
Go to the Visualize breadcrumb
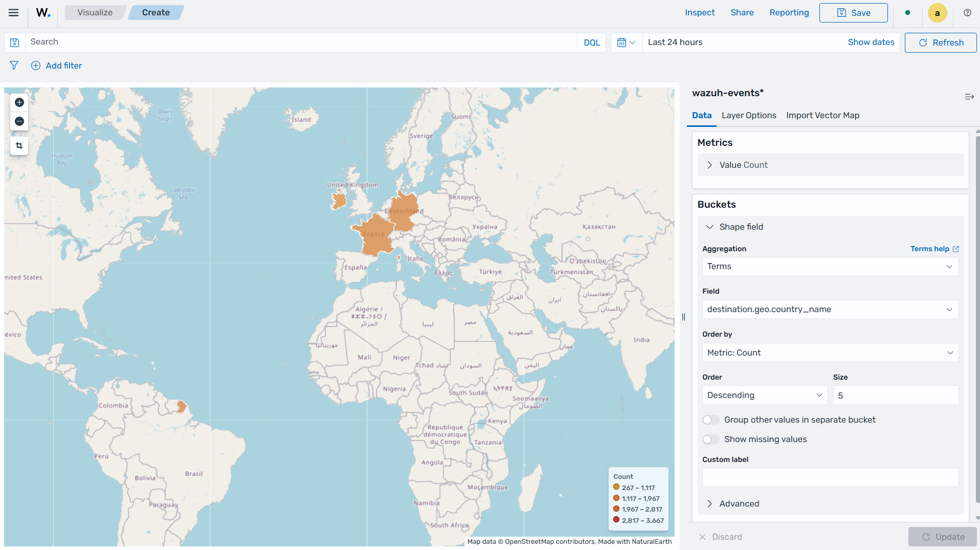point(95,13)
